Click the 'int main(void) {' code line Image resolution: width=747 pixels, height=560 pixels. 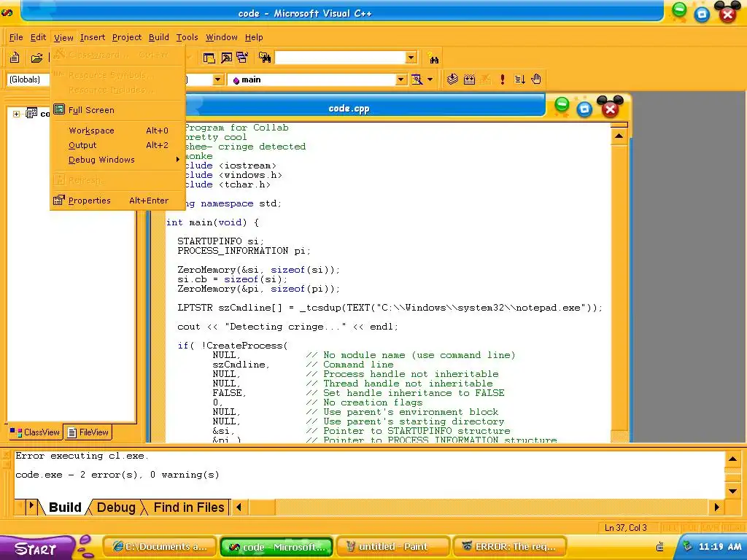coord(212,222)
